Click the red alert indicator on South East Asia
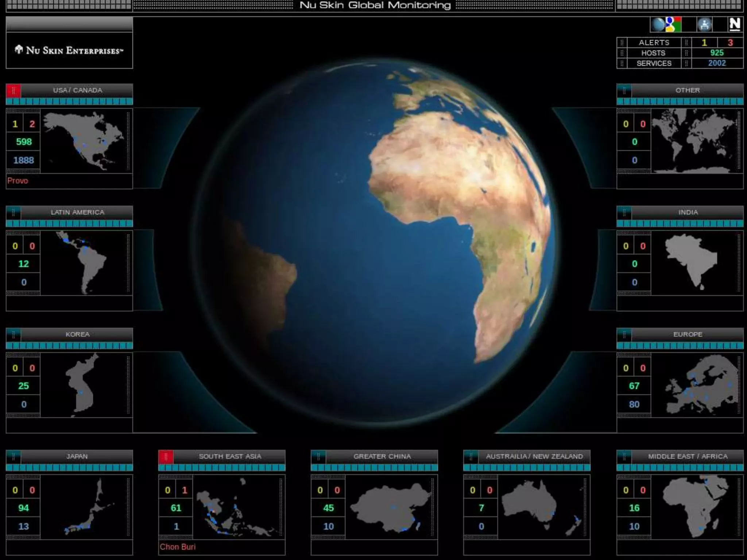This screenshot has width=747, height=560. click(166, 456)
